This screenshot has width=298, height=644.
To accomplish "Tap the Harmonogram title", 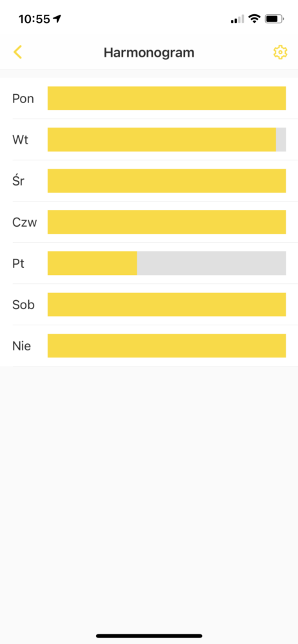I will (149, 53).
